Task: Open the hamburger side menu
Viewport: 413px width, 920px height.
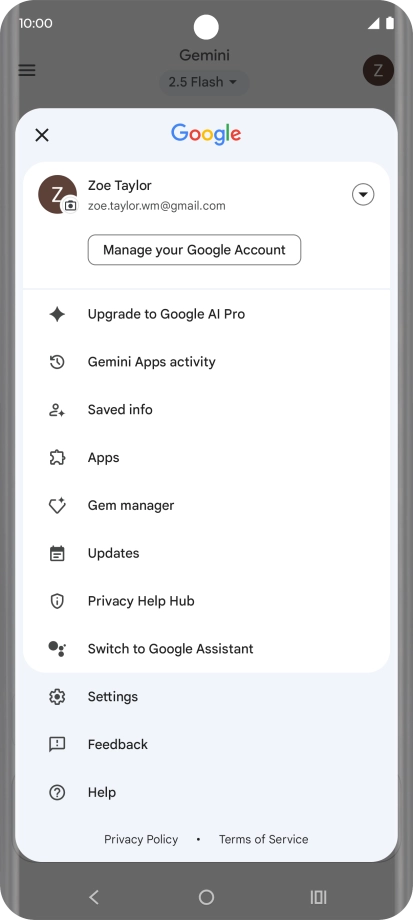Action: pos(27,70)
